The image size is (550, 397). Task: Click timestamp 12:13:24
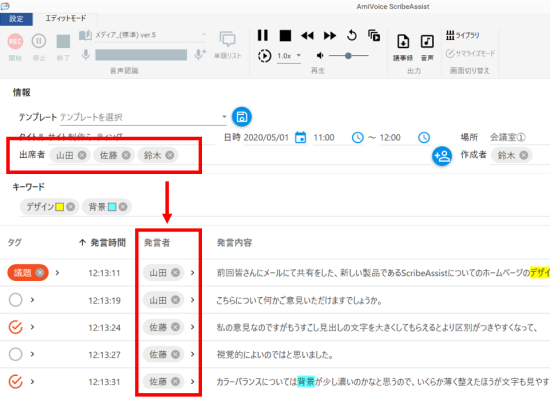(105, 328)
